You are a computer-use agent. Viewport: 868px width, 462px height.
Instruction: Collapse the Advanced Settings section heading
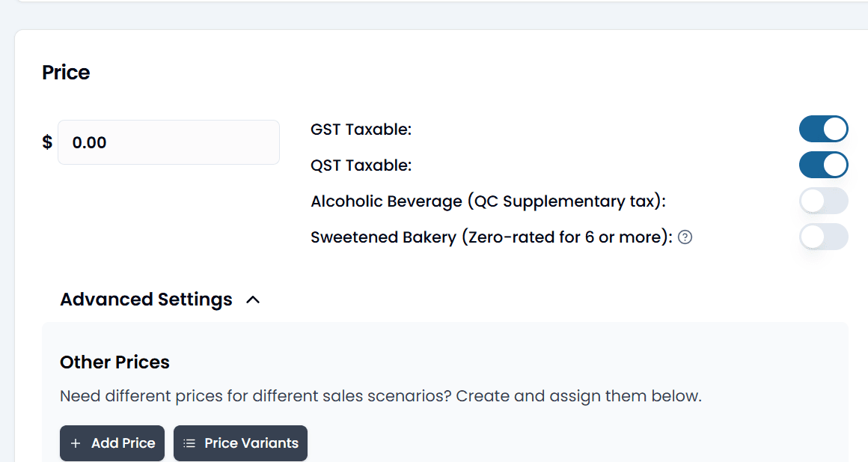[x=146, y=300]
